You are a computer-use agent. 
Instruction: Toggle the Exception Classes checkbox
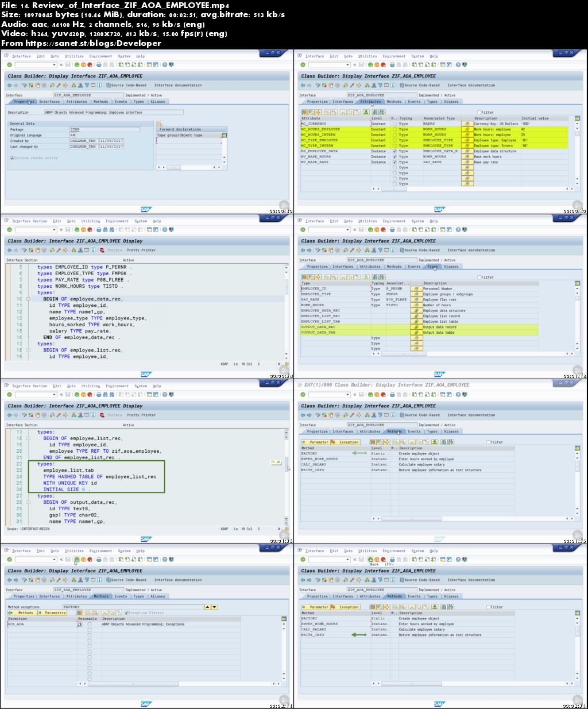click(x=126, y=612)
